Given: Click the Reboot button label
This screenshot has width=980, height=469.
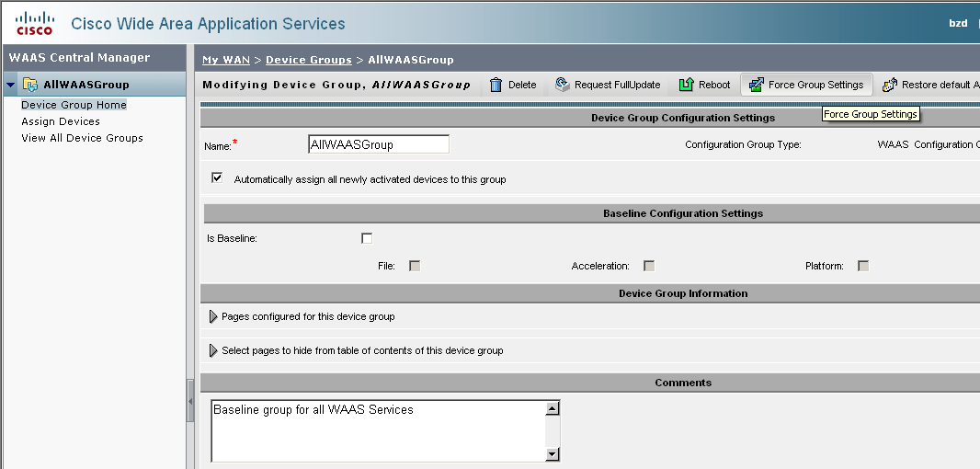Looking at the screenshot, I should (x=714, y=85).
